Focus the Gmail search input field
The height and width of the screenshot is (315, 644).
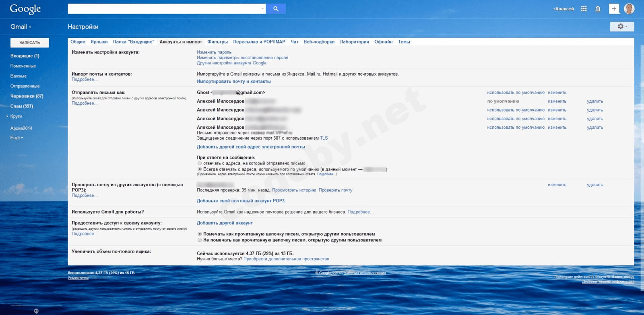pos(164,8)
